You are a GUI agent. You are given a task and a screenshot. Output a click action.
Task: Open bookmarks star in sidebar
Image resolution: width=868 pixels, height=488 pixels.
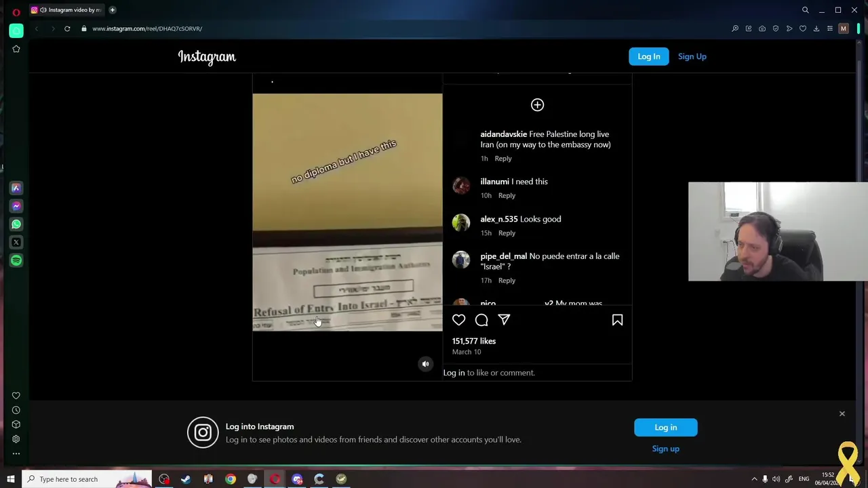tap(16, 49)
